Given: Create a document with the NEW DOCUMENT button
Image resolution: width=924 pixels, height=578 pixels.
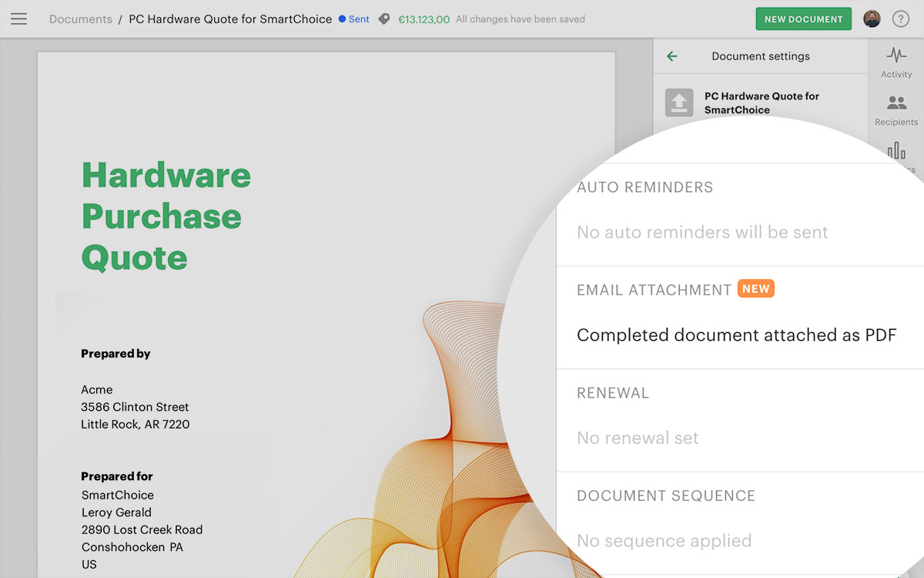Looking at the screenshot, I should click(803, 19).
